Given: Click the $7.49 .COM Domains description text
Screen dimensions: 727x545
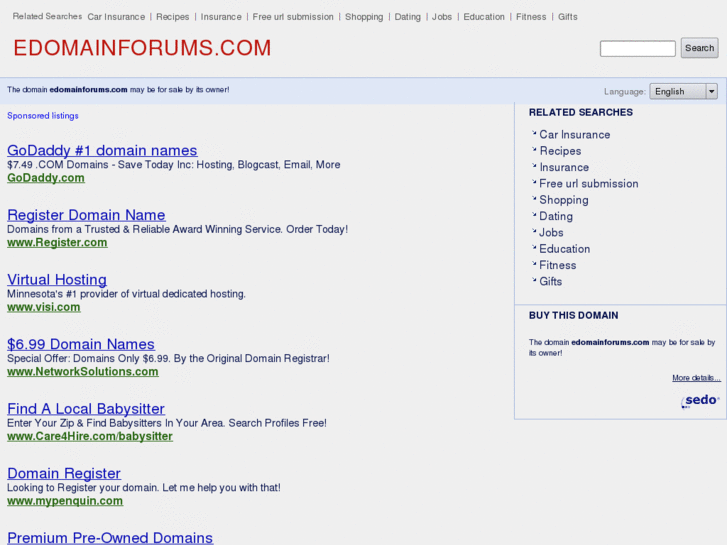Looking at the screenshot, I should (x=173, y=165).
